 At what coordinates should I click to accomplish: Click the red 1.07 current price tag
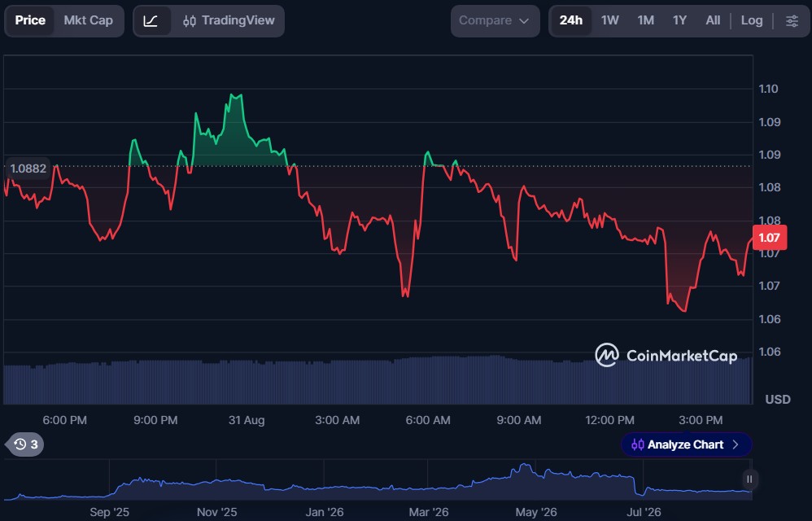point(769,238)
